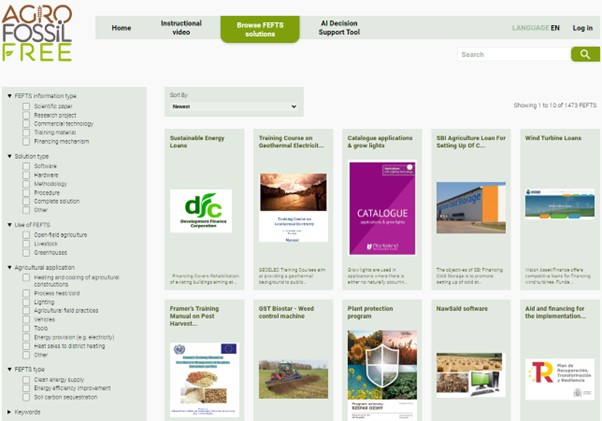Check the Livestock checkbox
The width and height of the screenshot is (602, 421).
(x=26, y=244)
